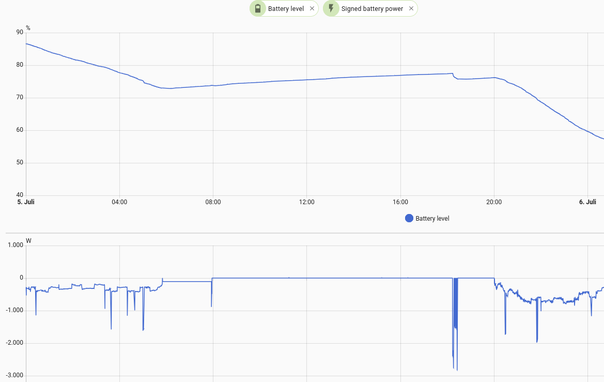The width and height of the screenshot is (604, 382).
Task: Click the battery level minimum around 06:00
Action: pyautogui.click(x=169, y=88)
